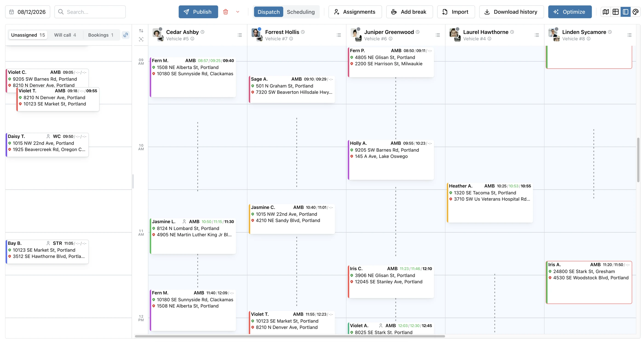
Task: Click the focus scan icon above timeline
Action: 141,39
